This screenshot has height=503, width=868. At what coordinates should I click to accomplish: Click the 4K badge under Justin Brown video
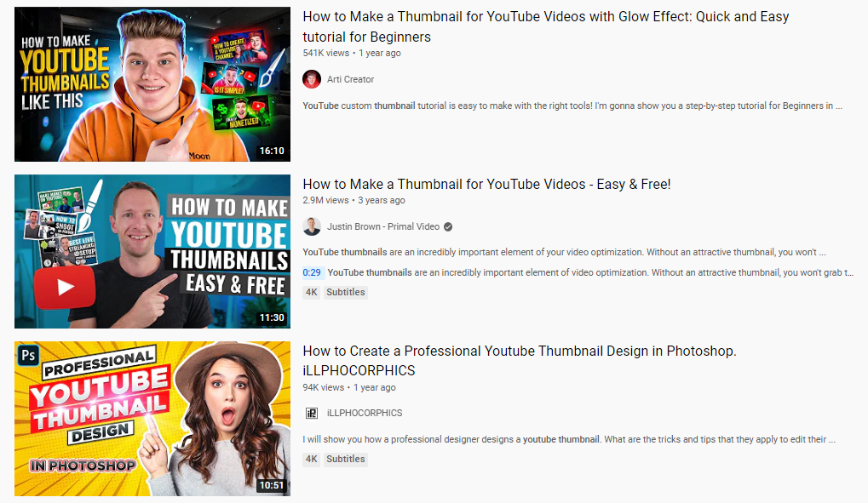pyautogui.click(x=312, y=292)
